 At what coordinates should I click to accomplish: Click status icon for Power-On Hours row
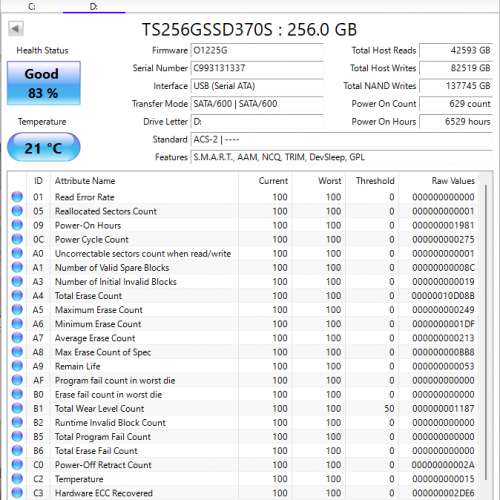[x=17, y=225]
